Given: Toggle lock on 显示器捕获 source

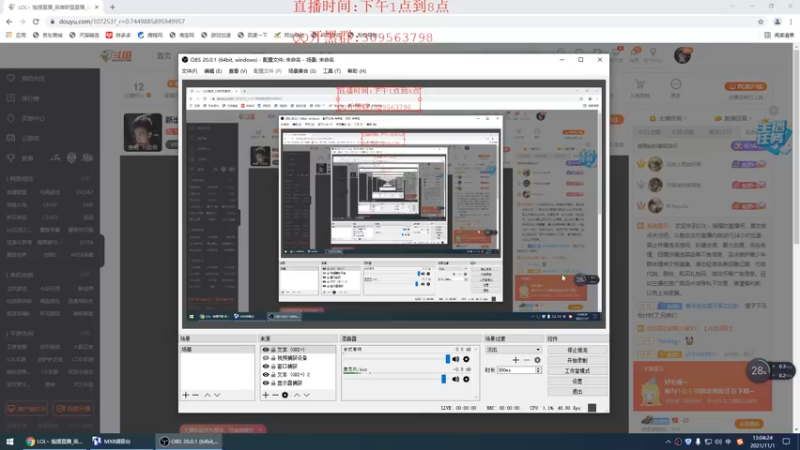Looking at the screenshot, I should (x=273, y=383).
